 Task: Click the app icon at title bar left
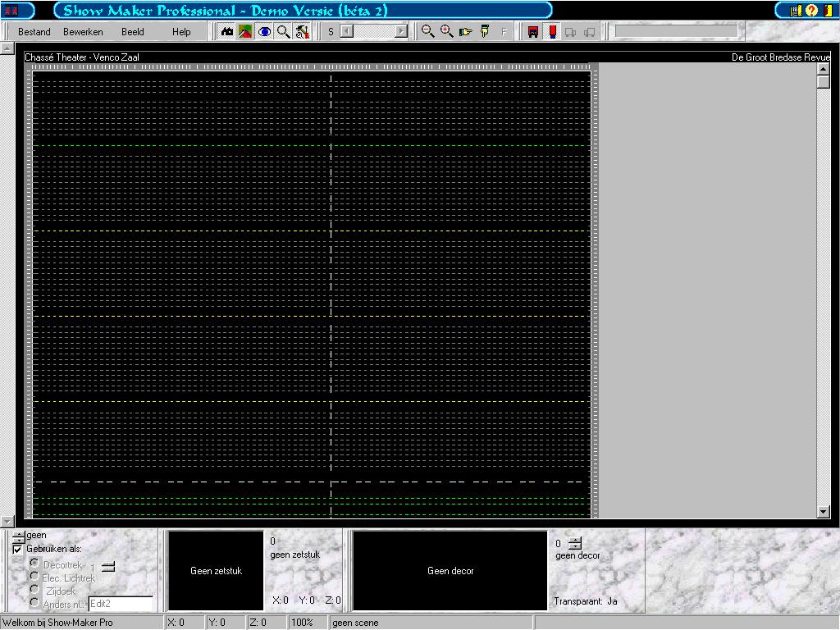coord(11,10)
